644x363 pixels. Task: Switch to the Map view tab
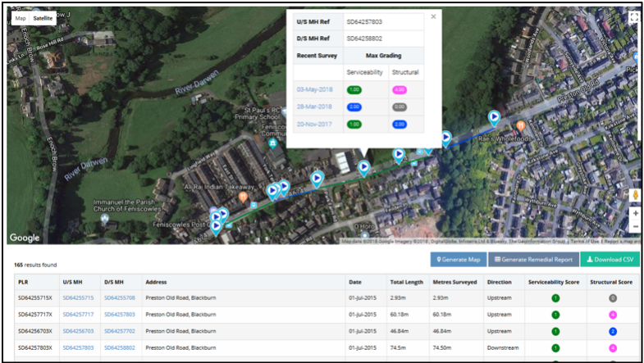21,17
